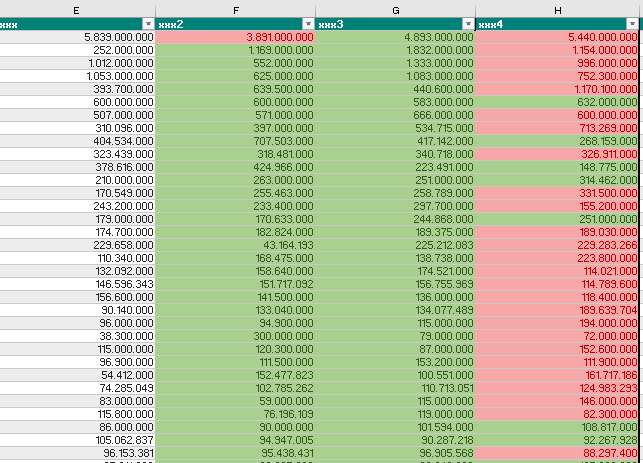Select cell 666.000.000
Image resolution: width=643 pixels, height=463 pixels.
click(395, 115)
